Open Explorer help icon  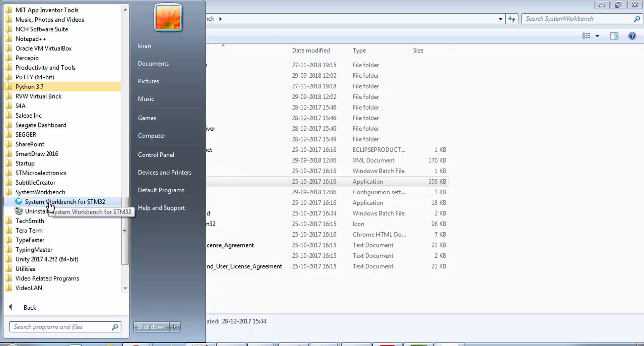[632, 36]
